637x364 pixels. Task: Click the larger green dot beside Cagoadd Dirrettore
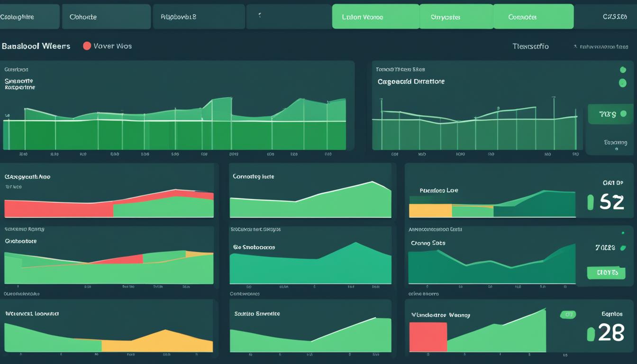pos(623,83)
